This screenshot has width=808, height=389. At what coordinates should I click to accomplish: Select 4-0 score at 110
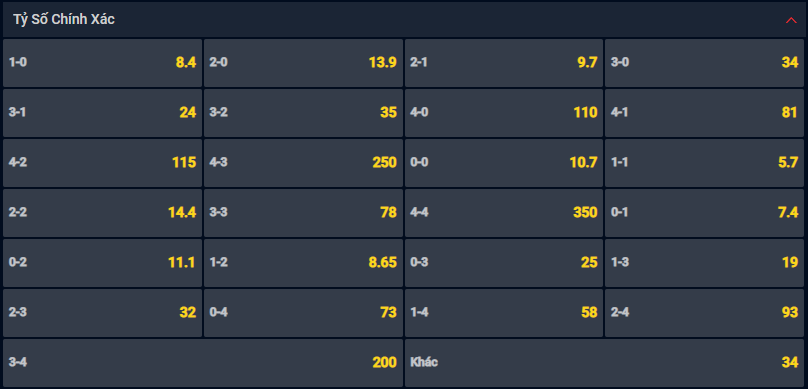pos(503,113)
